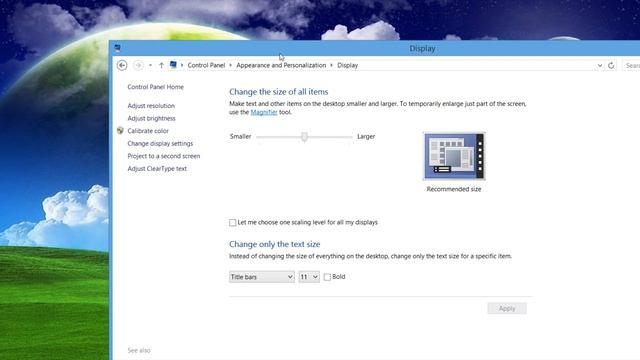Go up one level with the Up arrow

pyautogui.click(x=161, y=65)
